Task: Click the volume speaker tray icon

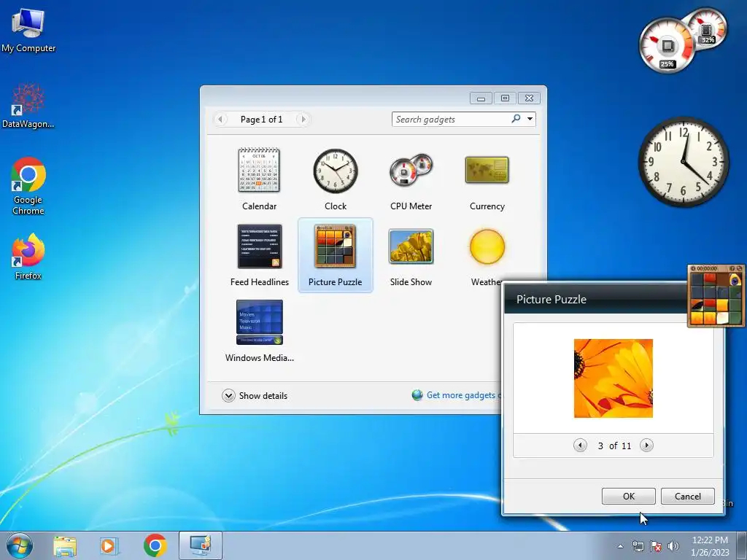Action: coord(673,546)
